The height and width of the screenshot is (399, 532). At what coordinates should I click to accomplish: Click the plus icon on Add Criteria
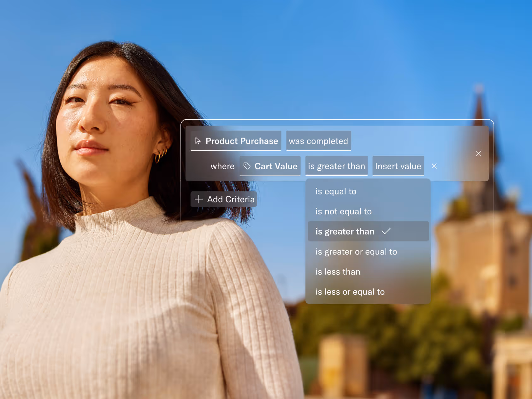click(x=198, y=199)
